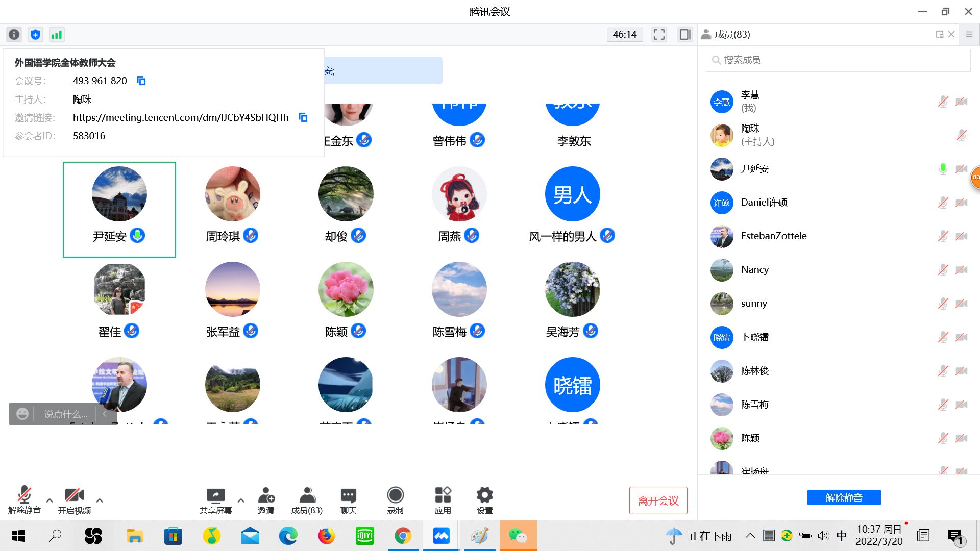
Task: Open Chrome from the taskbar
Action: (403, 536)
